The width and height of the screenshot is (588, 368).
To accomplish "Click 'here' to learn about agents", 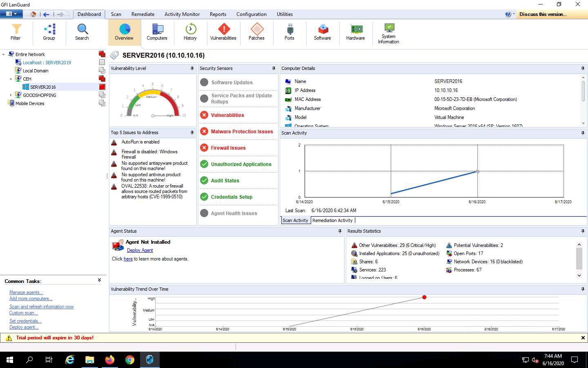I will pyautogui.click(x=128, y=259).
